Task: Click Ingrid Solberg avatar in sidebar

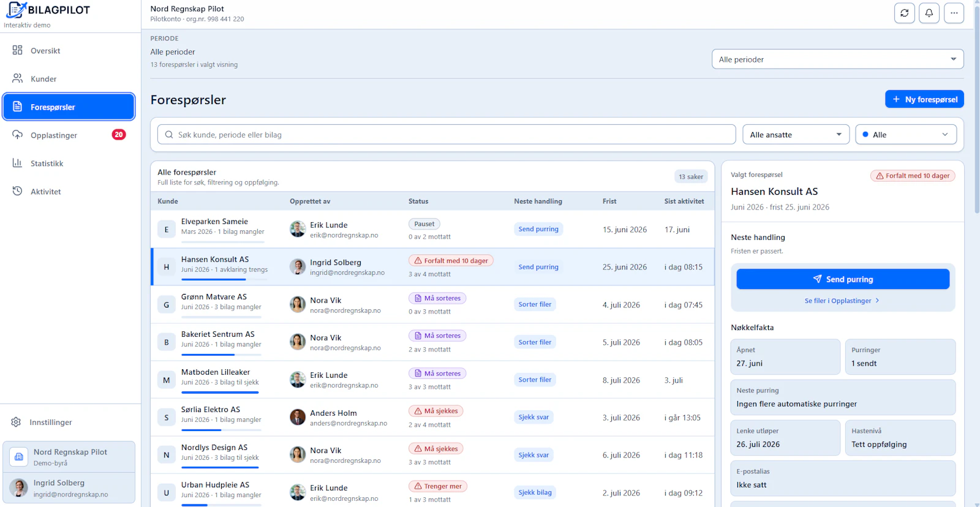Action: (x=18, y=487)
